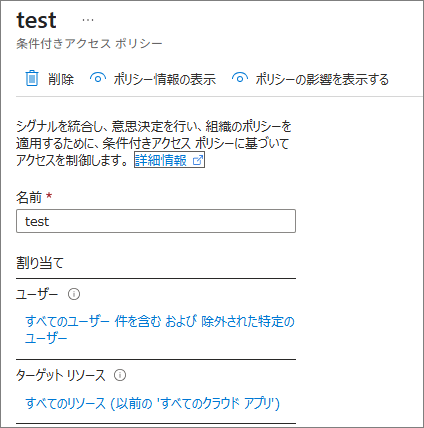Click the ターゲット リソース section heading
The image size is (424, 428).
pyautogui.click(x=61, y=375)
